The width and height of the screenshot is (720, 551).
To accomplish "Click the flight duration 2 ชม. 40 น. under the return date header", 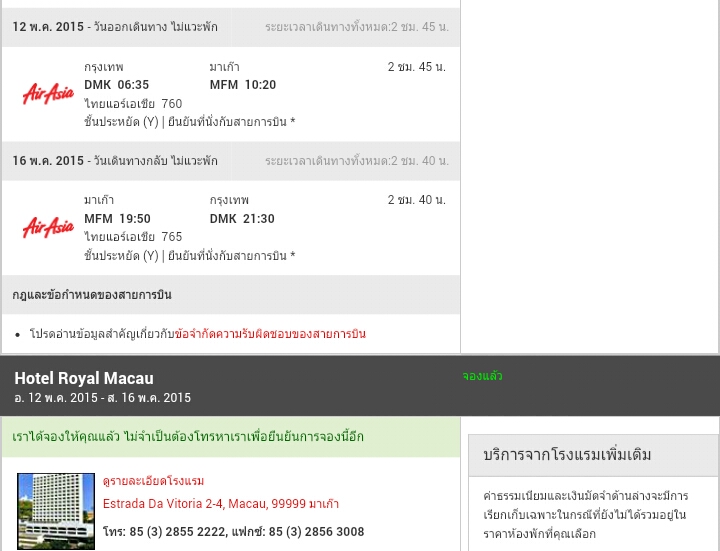I will tap(416, 200).
